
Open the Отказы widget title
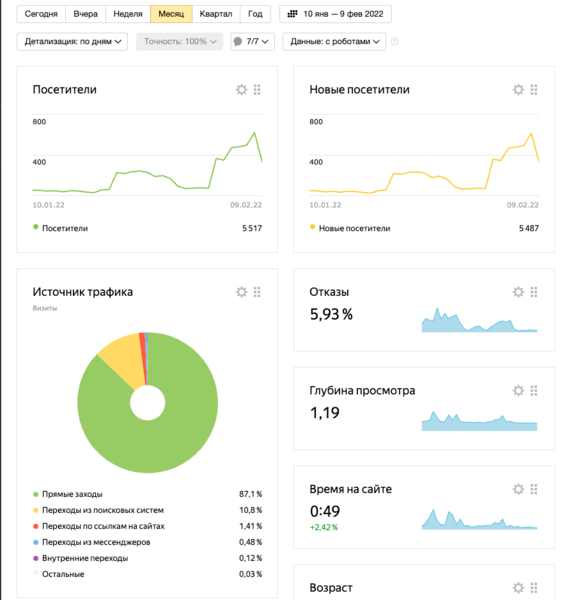pyautogui.click(x=329, y=292)
